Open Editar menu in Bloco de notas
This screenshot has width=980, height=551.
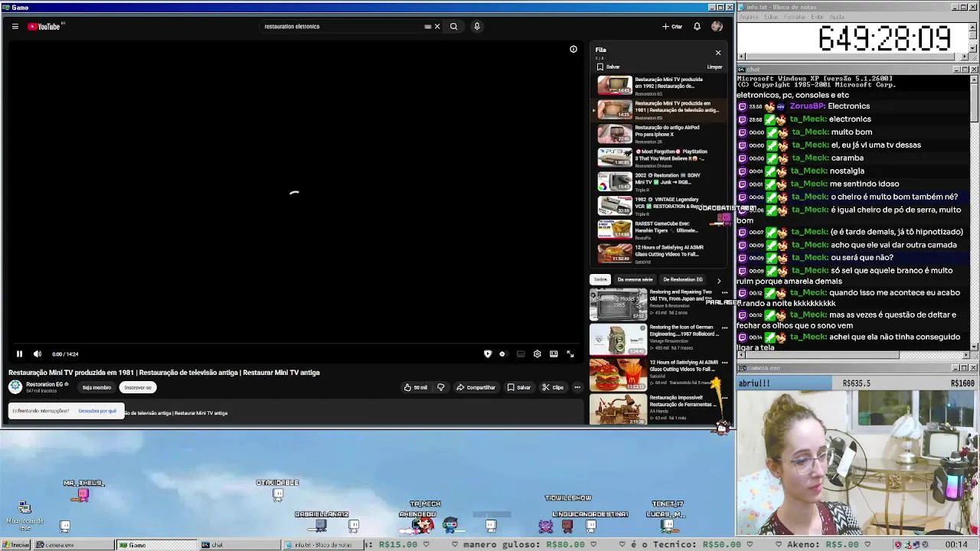(x=771, y=17)
